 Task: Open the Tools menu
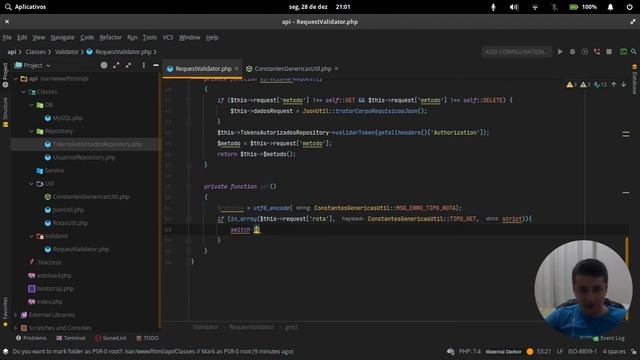point(149,37)
